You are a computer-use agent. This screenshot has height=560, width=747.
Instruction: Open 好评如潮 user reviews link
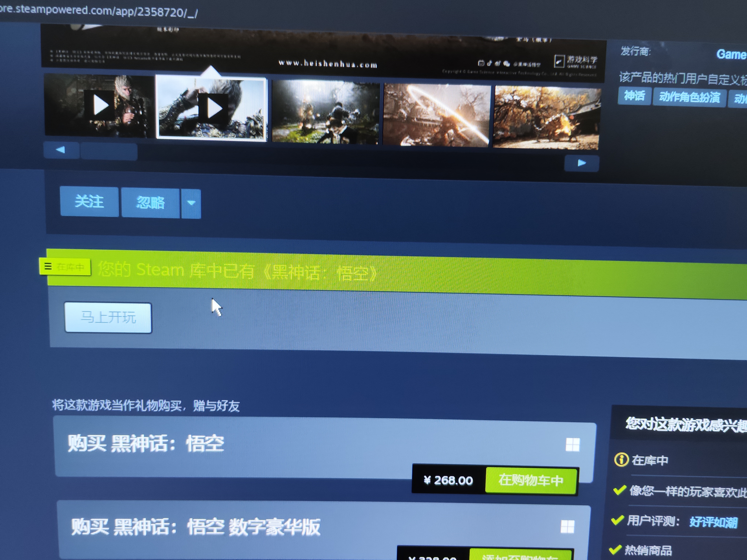coord(713,522)
